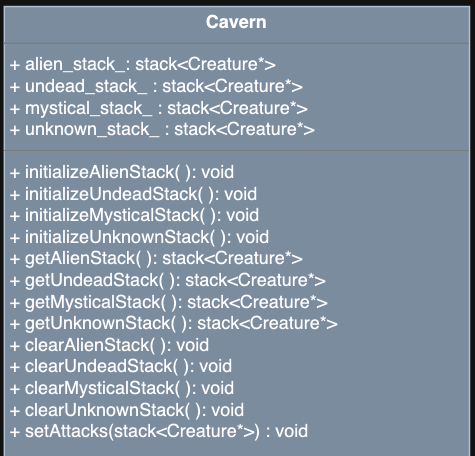Select getMysticalStack method row

[x=169, y=302]
